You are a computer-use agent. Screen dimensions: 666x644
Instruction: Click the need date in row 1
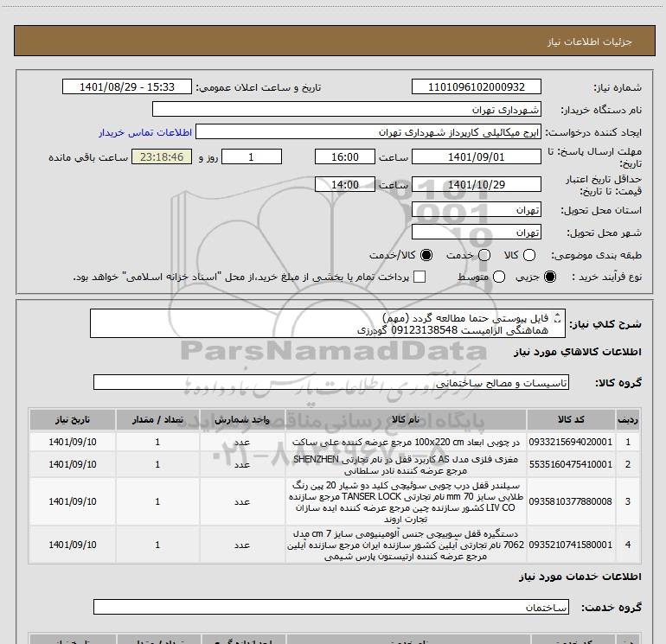72,442
